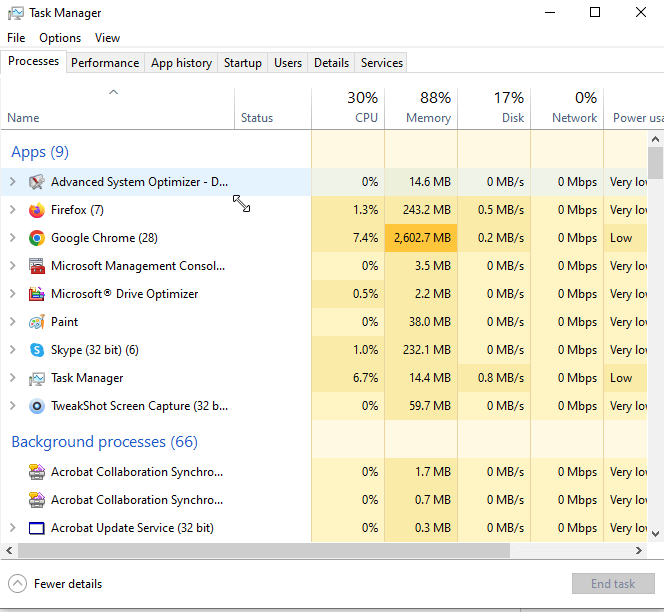Screen dimensions: 664x612
Task: Open the Options menu
Action: click(60, 38)
